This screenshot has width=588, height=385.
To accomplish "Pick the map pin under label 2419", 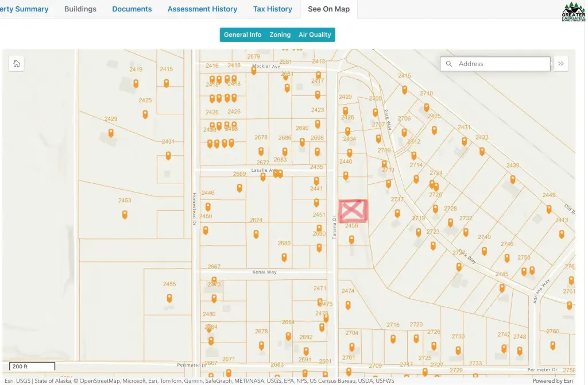I will pos(136,83).
